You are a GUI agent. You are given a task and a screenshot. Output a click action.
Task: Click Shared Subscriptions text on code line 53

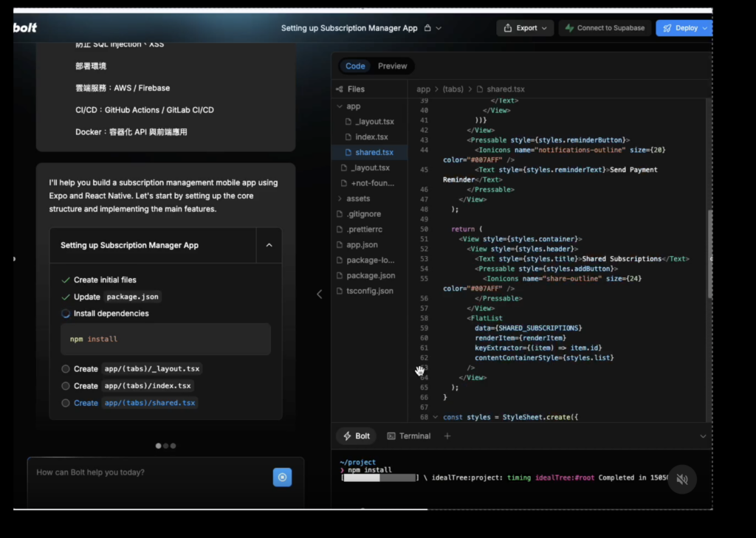pos(622,259)
